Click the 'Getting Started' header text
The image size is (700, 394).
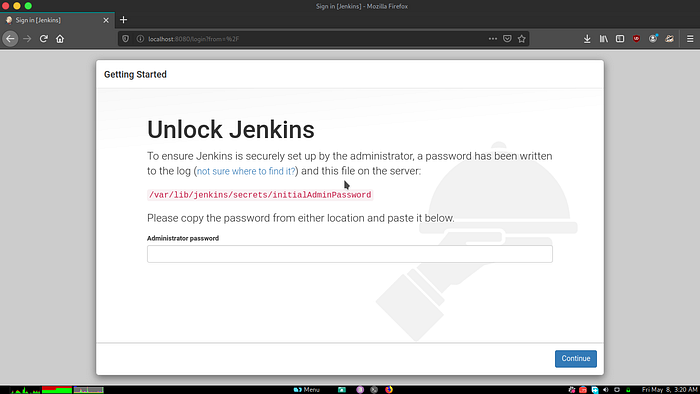(x=135, y=75)
